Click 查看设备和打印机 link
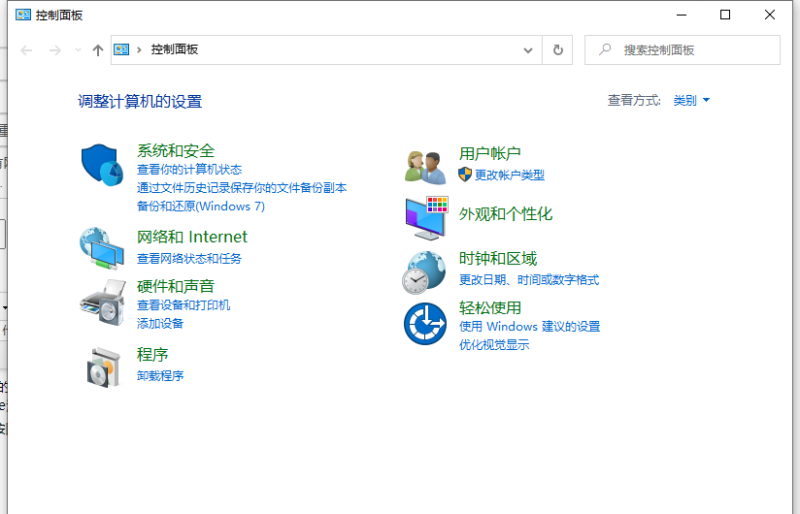Image resolution: width=800 pixels, height=514 pixels. point(184,305)
